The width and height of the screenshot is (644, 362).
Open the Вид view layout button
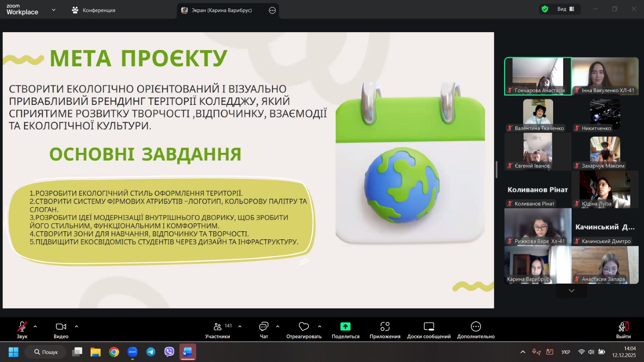point(566,9)
